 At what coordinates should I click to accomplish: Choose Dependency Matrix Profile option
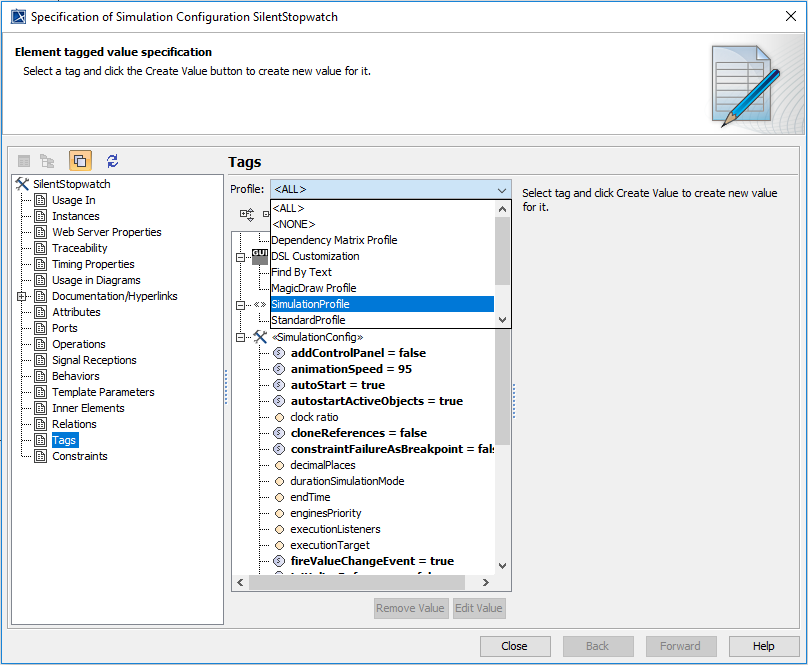point(382,240)
